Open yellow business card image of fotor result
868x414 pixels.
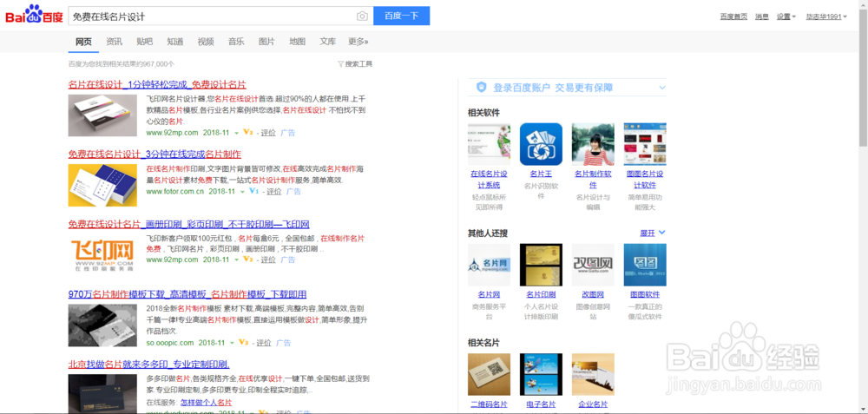(x=102, y=186)
